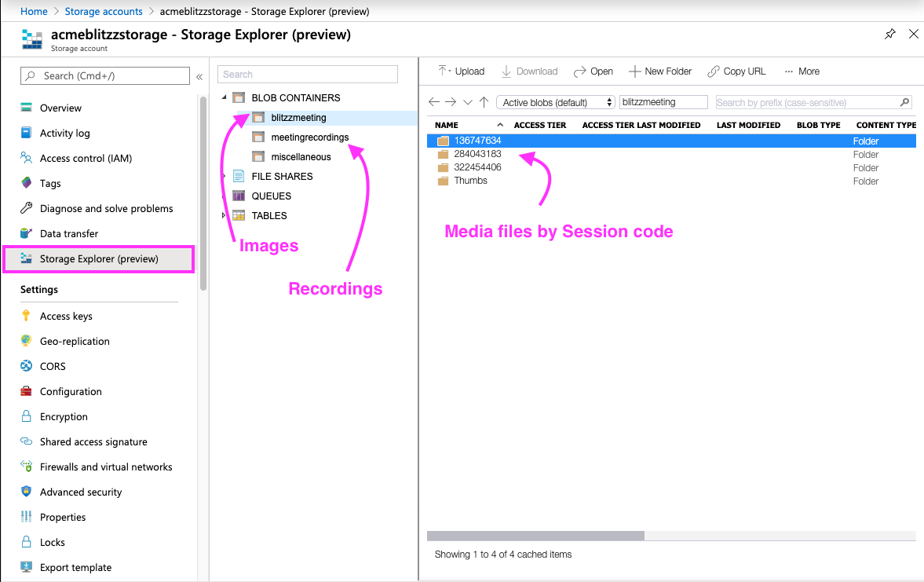The image size is (924, 582).
Task: Open the Active blobs (default) dropdown
Action: [556, 102]
